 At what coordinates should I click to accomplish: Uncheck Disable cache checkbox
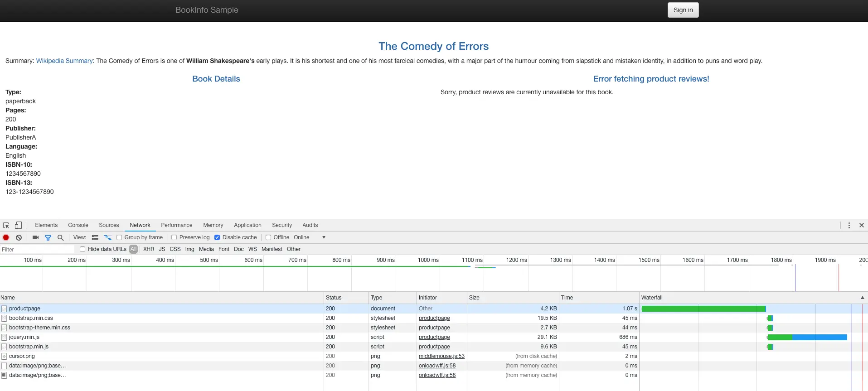pos(217,237)
